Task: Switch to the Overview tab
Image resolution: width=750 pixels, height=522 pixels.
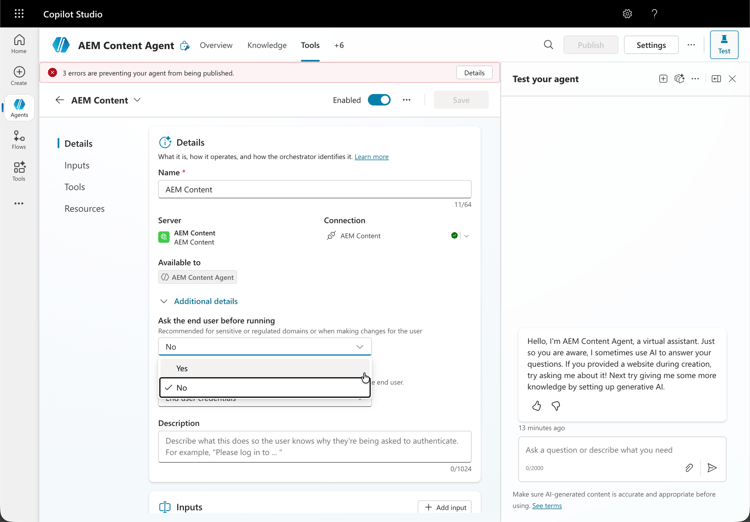Action: [x=216, y=45]
